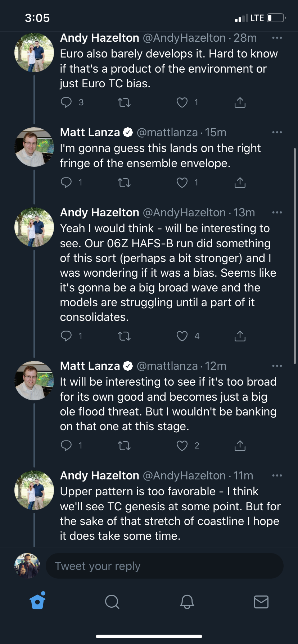Share Andy Hazelton's 28m tweet
The height and width of the screenshot is (644, 298).
point(240,103)
